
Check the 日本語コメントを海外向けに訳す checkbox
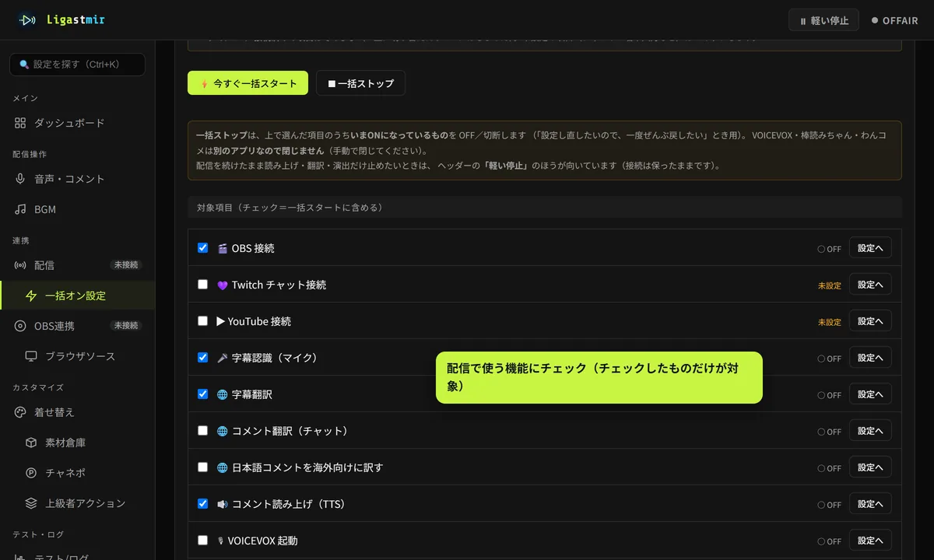pyautogui.click(x=203, y=467)
